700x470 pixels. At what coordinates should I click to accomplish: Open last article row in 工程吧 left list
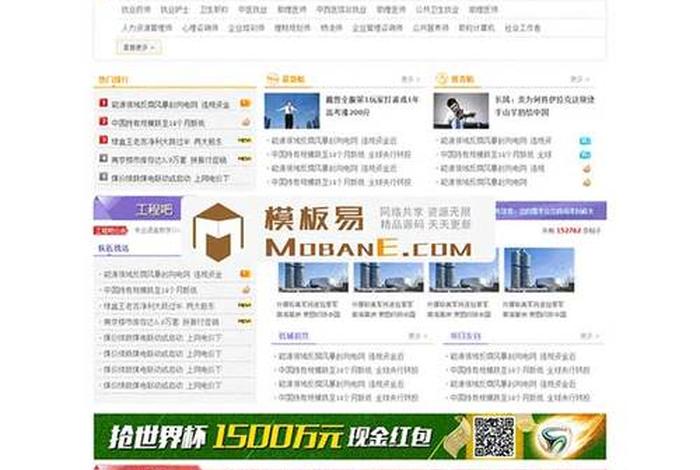162,385
